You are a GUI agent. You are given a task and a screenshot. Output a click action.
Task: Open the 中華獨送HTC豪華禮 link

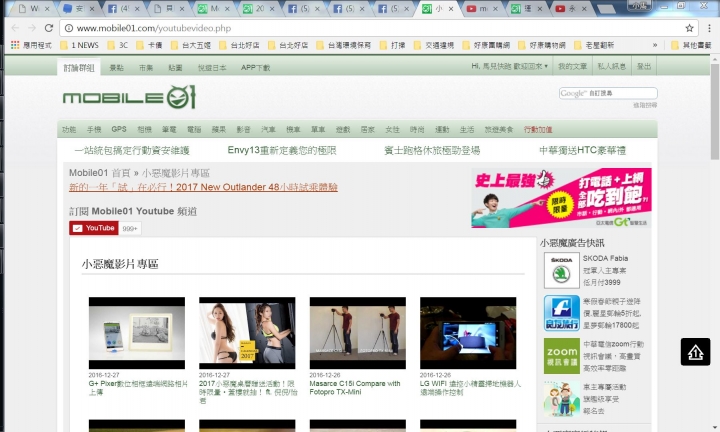pos(582,150)
